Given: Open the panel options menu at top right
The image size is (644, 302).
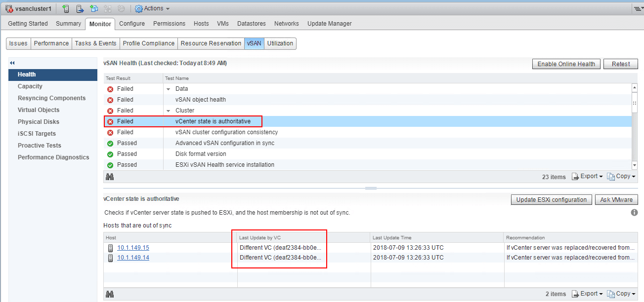Looking at the screenshot, I should [x=638, y=8].
